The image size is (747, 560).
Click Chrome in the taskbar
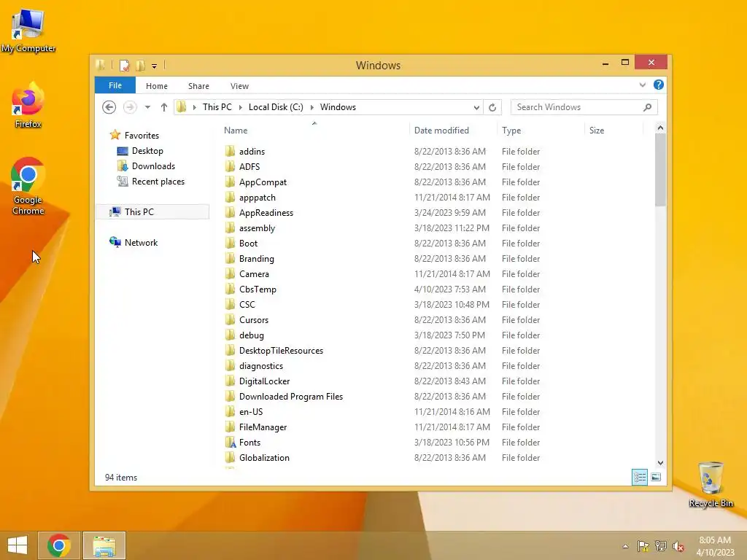point(59,545)
